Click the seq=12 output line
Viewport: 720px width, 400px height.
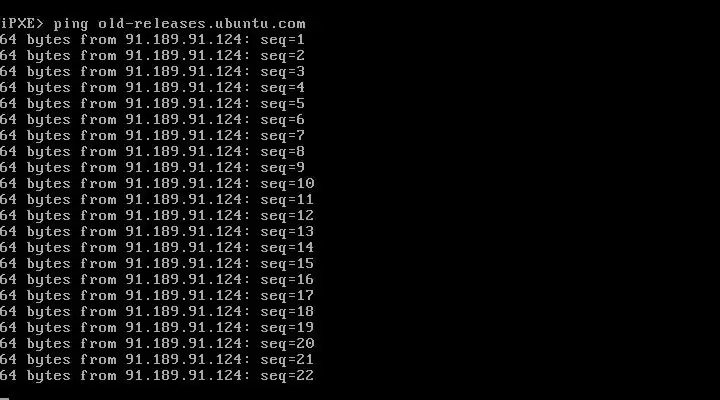(157, 216)
